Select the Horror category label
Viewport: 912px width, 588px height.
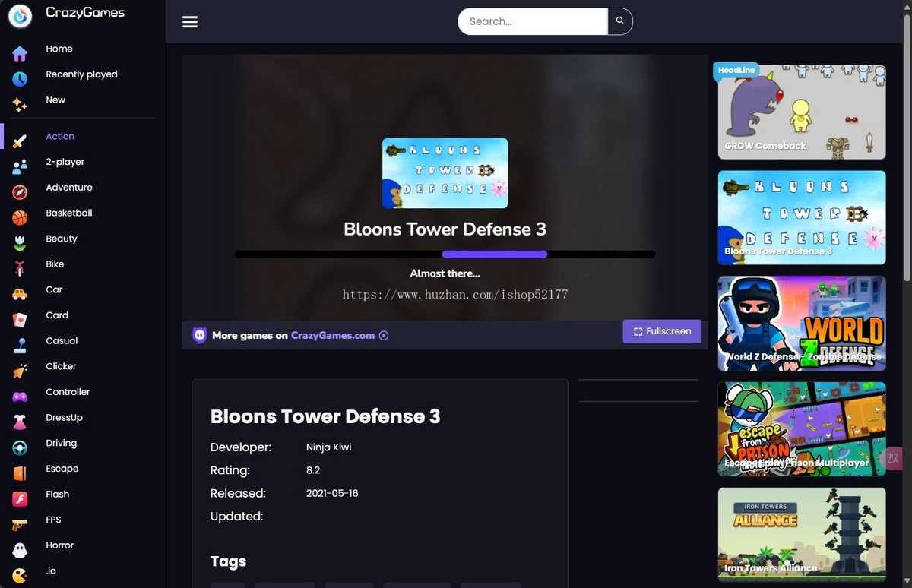(60, 545)
